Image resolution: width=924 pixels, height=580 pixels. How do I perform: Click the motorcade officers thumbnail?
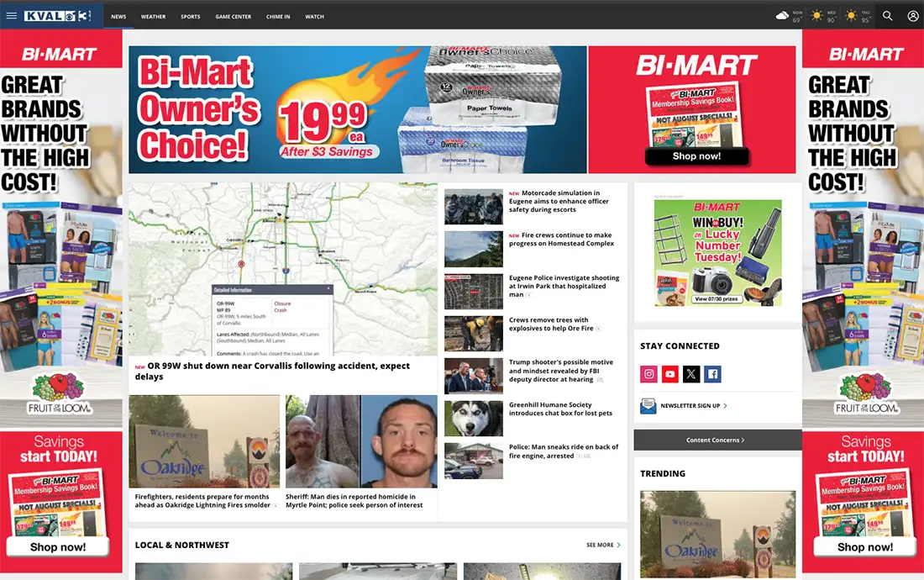point(474,207)
